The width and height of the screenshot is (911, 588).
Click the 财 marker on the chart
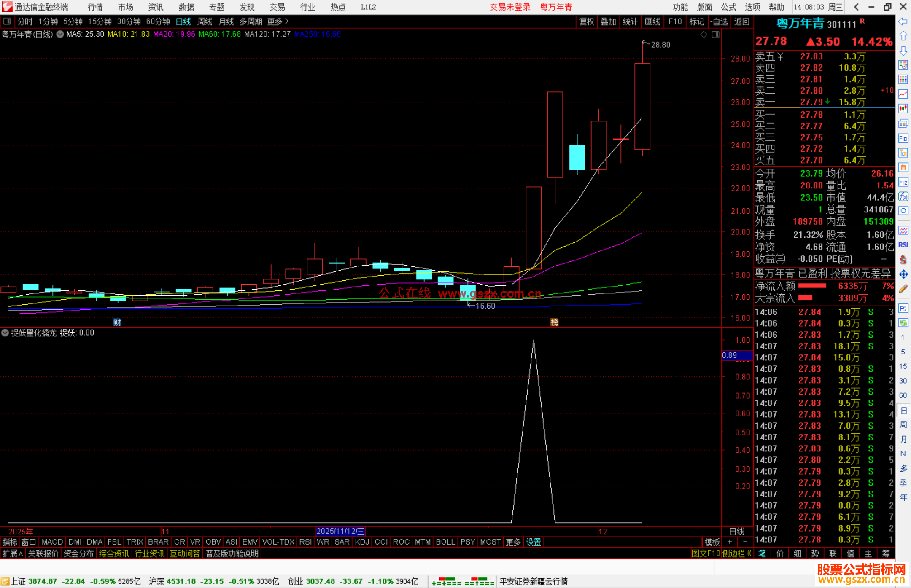point(117,322)
